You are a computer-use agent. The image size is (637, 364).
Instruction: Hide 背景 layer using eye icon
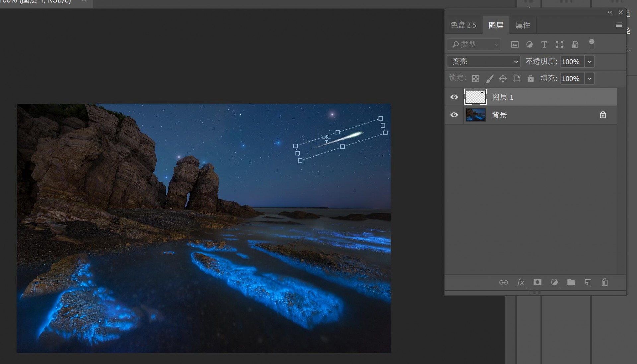coord(454,115)
